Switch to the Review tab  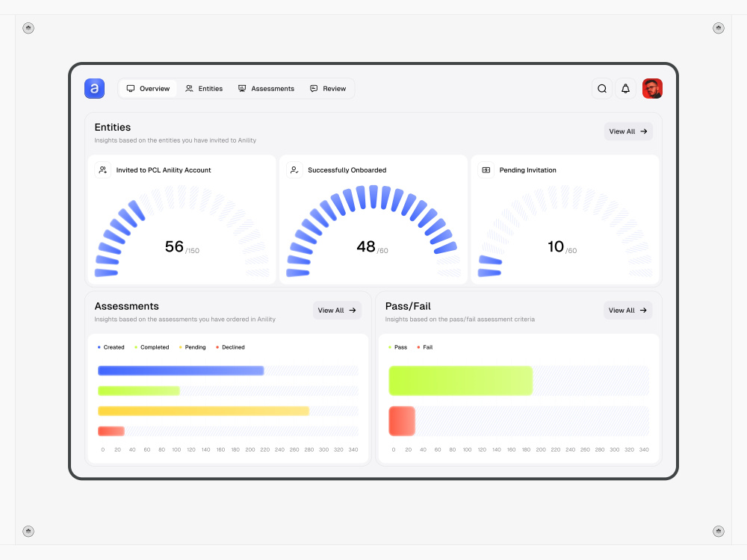[x=328, y=89]
